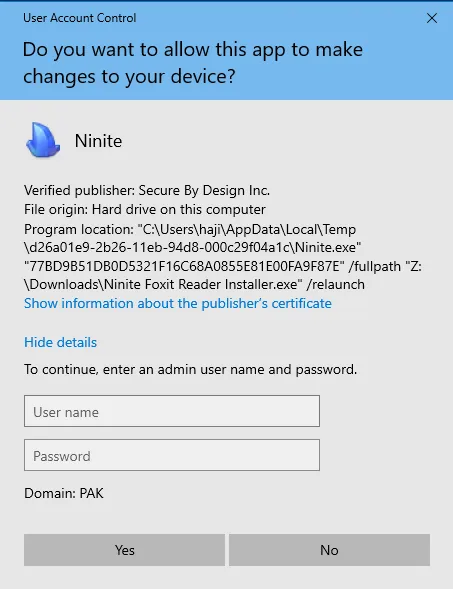Focus the User name input field
This screenshot has height=589, width=453.
click(x=172, y=411)
